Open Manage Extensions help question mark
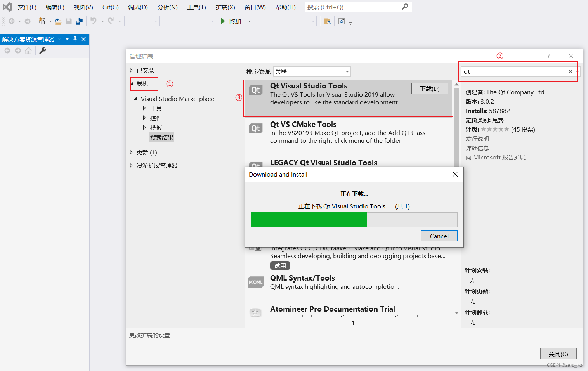Viewport: 588px width, 371px height. 549,56
